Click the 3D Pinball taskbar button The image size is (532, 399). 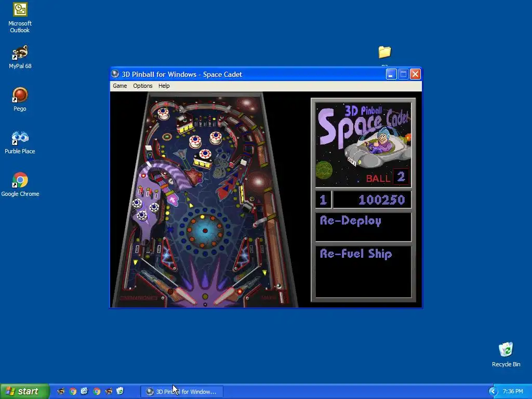(x=182, y=392)
